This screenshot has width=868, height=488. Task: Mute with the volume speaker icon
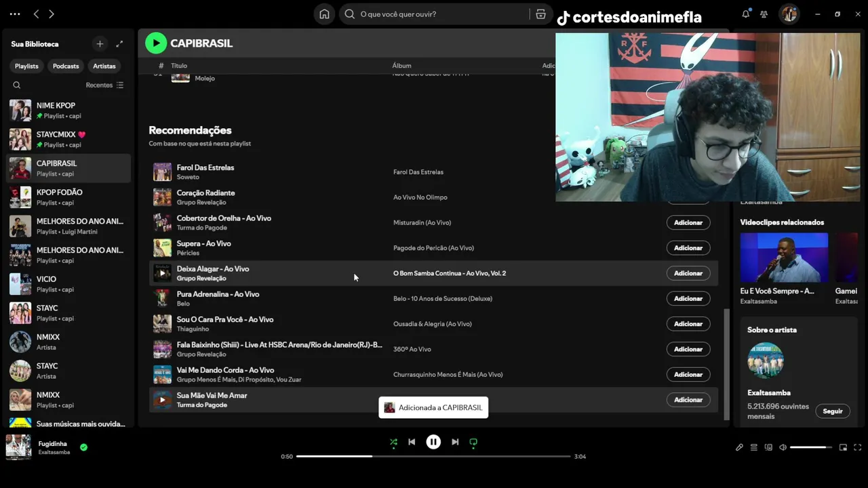tap(783, 447)
